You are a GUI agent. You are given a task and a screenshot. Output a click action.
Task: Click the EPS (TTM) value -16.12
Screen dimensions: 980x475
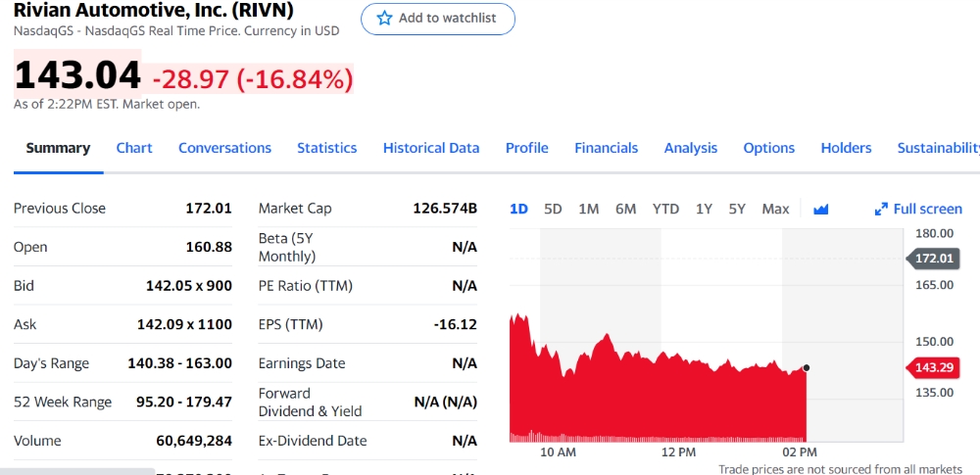click(x=455, y=325)
